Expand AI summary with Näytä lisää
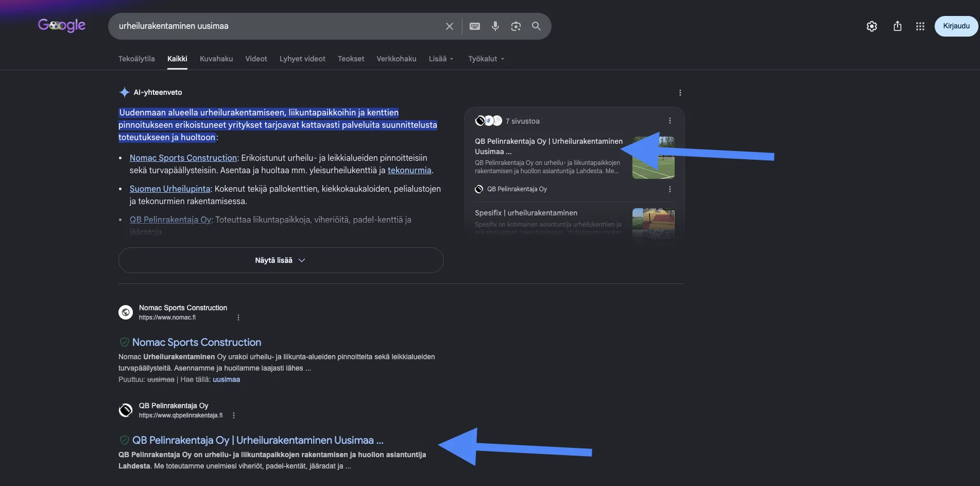Image resolution: width=980 pixels, height=486 pixels. 281,260
